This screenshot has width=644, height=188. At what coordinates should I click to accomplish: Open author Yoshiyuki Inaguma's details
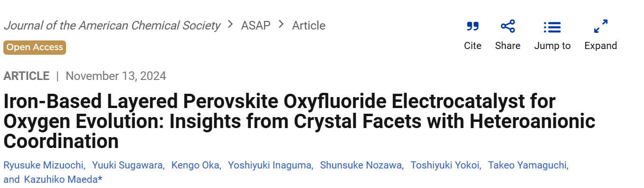click(270, 165)
